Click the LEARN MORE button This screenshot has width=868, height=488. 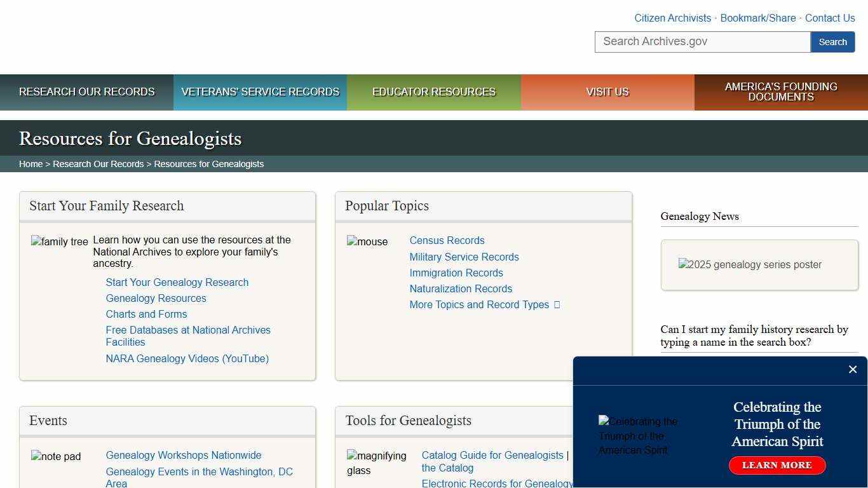click(x=776, y=465)
